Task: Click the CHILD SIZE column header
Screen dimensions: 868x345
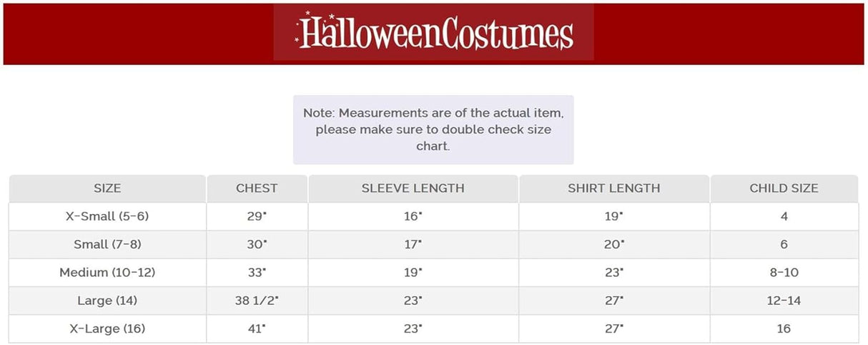Action: coord(784,188)
